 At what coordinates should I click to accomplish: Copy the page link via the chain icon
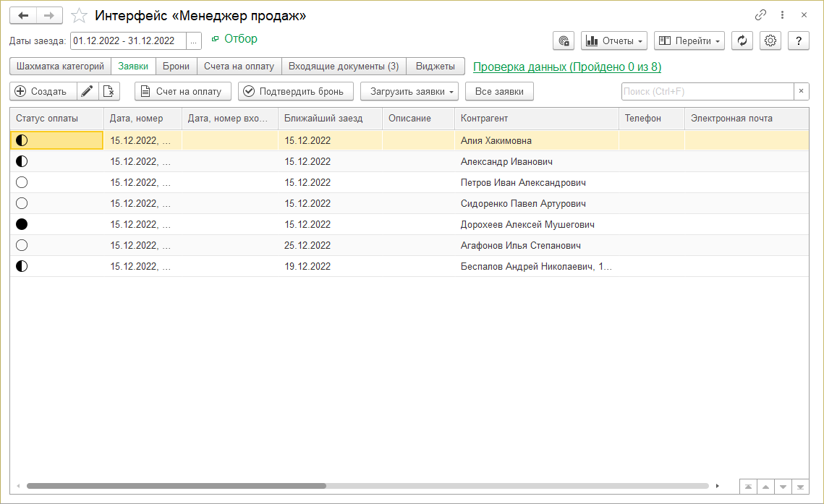point(760,15)
